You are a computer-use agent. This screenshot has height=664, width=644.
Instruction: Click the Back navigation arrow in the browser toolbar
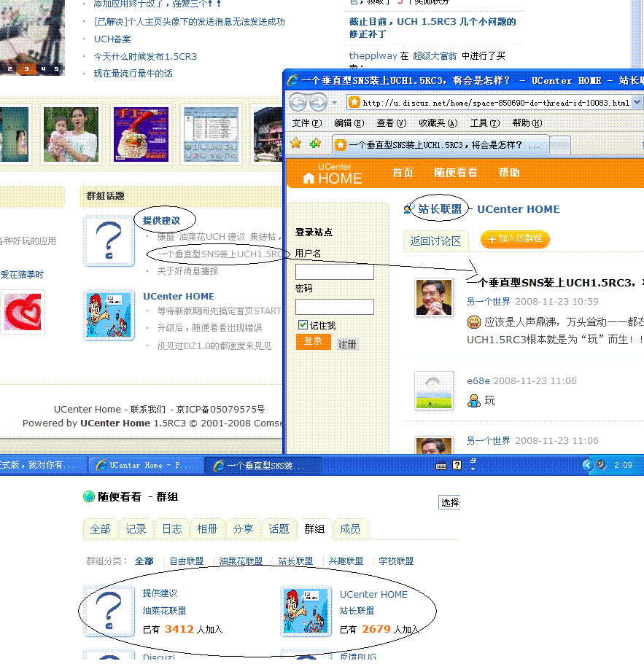298,101
